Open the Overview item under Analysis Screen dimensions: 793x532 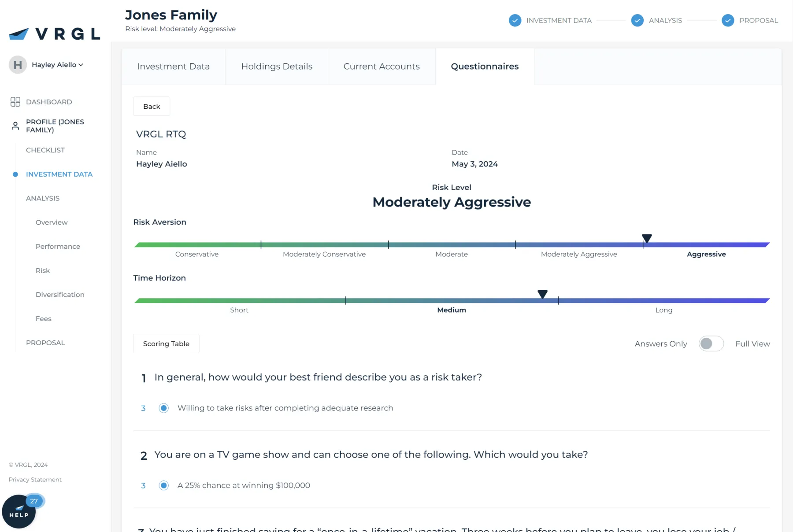click(x=51, y=222)
